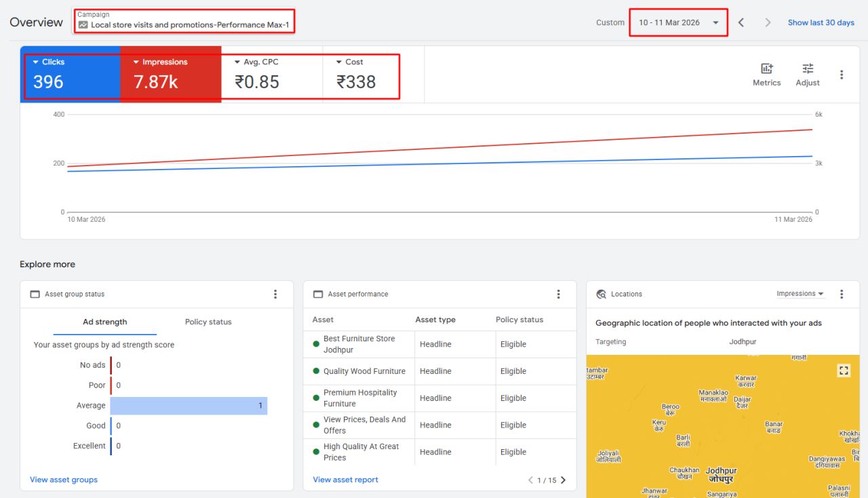This screenshot has width=868, height=498.
Task: Click the Good ad strength label
Action: [x=96, y=426]
